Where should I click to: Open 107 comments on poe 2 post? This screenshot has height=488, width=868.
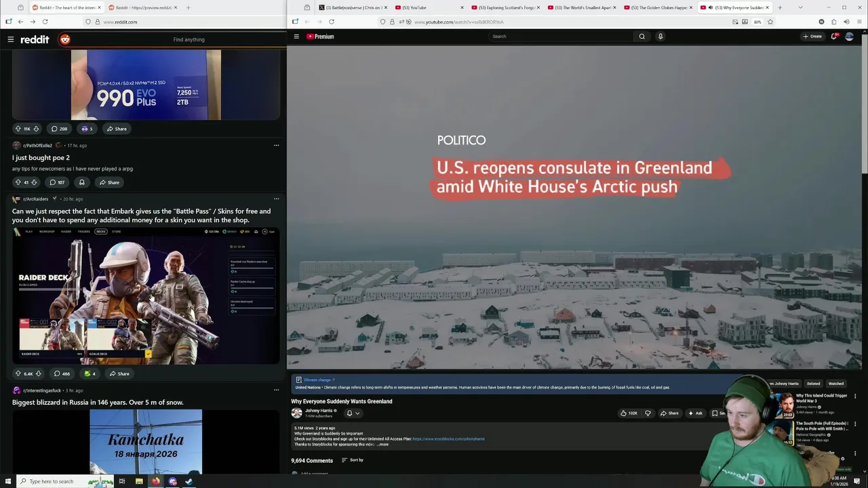click(x=57, y=182)
